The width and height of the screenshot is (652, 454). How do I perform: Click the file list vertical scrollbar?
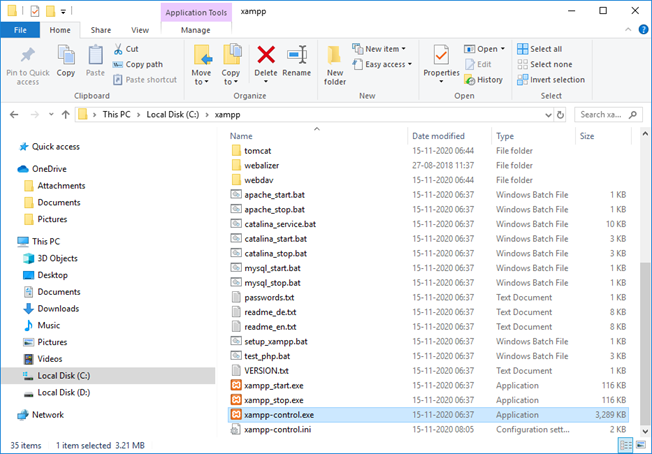point(645,343)
